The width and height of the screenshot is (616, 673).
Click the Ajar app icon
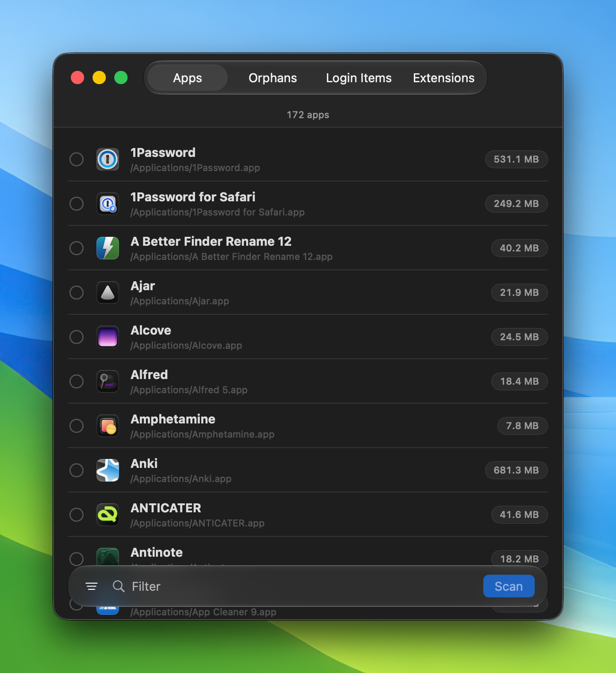[108, 293]
